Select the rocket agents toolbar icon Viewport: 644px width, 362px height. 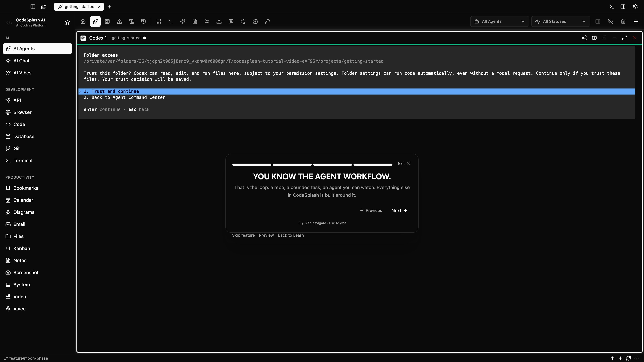(95, 21)
